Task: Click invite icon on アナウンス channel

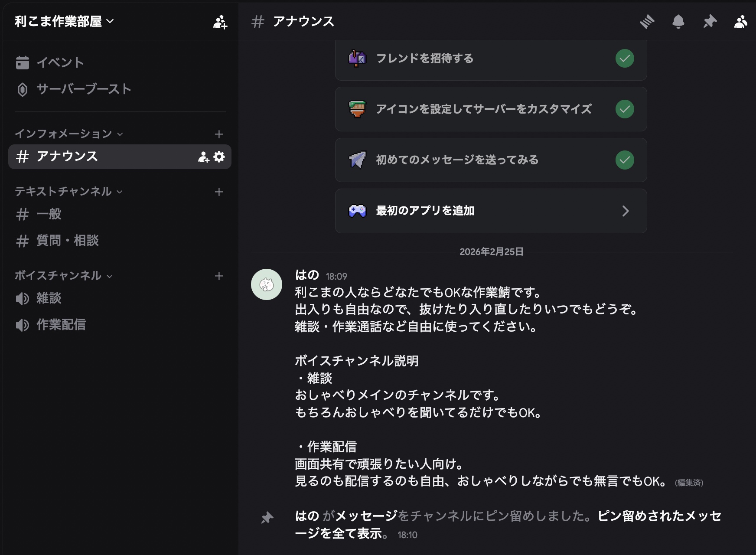Action: click(203, 157)
